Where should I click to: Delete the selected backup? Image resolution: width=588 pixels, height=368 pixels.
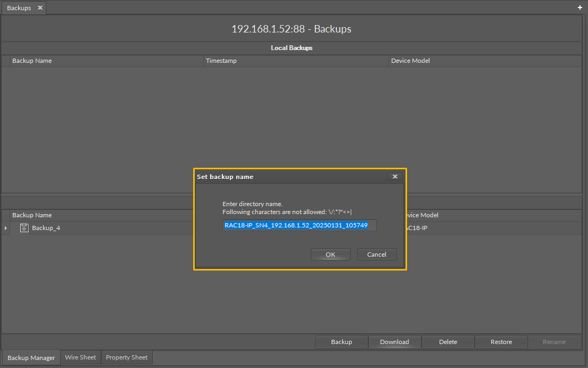[x=448, y=342]
